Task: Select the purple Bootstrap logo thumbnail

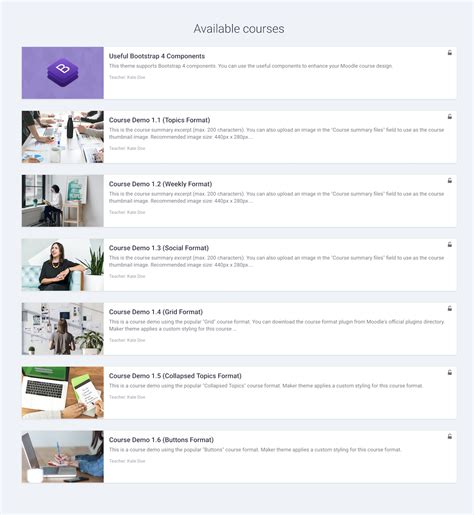Action: (63, 73)
